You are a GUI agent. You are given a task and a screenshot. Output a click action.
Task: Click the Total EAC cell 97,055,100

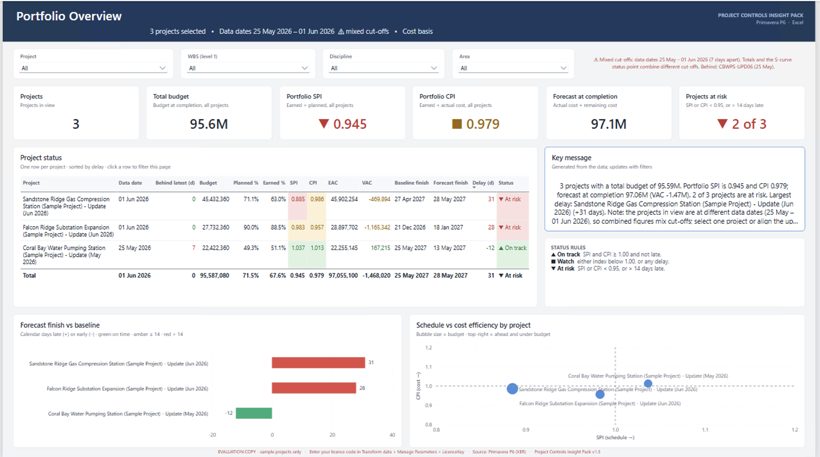point(343,276)
